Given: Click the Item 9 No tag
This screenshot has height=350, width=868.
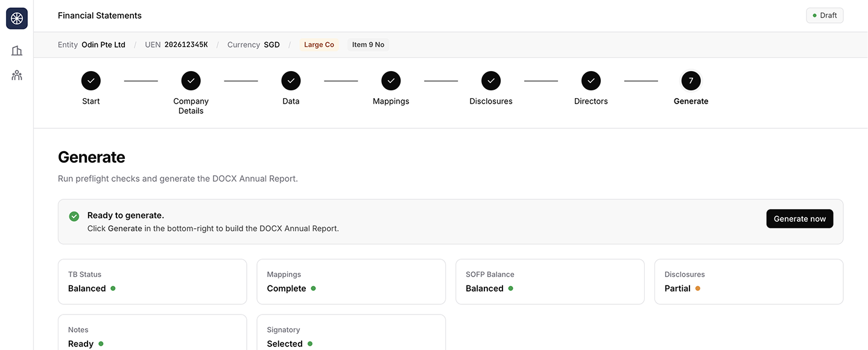Looking at the screenshot, I should tap(368, 45).
